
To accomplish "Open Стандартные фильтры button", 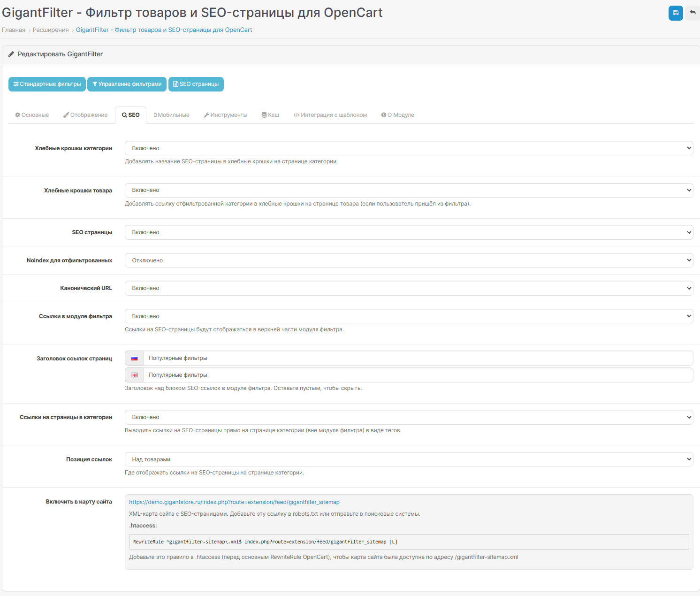I will [x=47, y=84].
